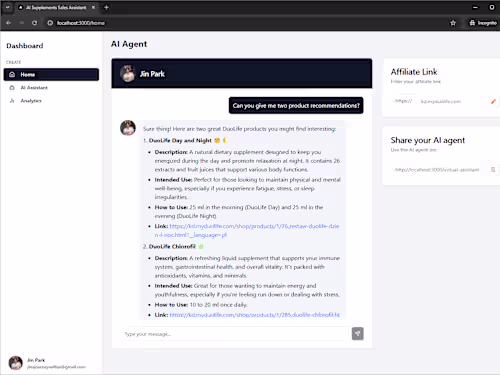Image resolution: width=500 pixels, height=375 pixels.
Task: Copy the AI agent share link icon
Action: (x=493, y=169)
